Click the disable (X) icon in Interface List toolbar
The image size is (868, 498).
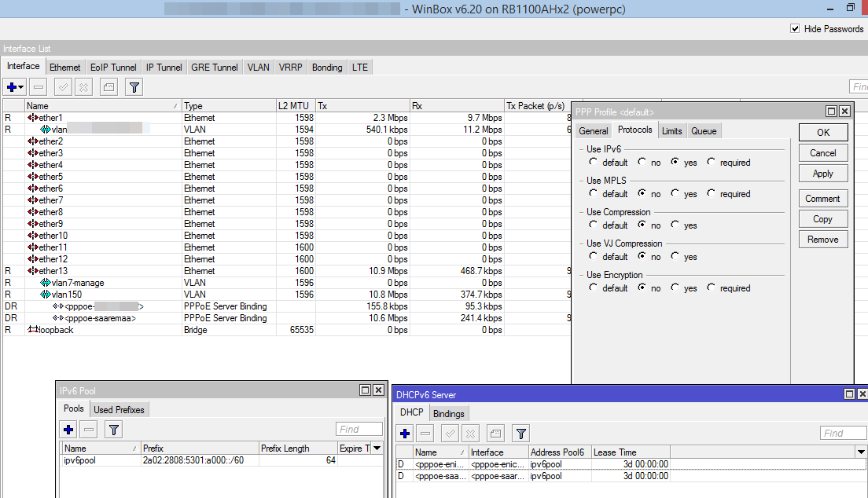[x=83, y=87]
